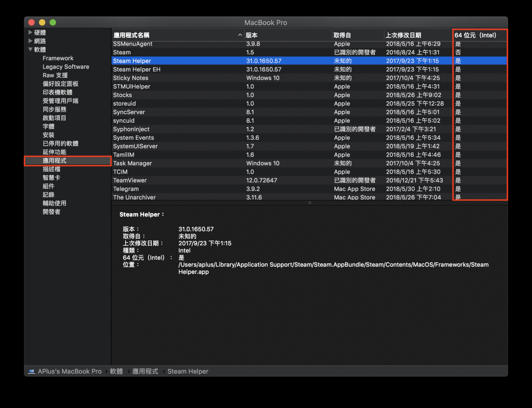
Task: Select the TamilIM row
Action: pyautogui.click(x=309, y=155)
